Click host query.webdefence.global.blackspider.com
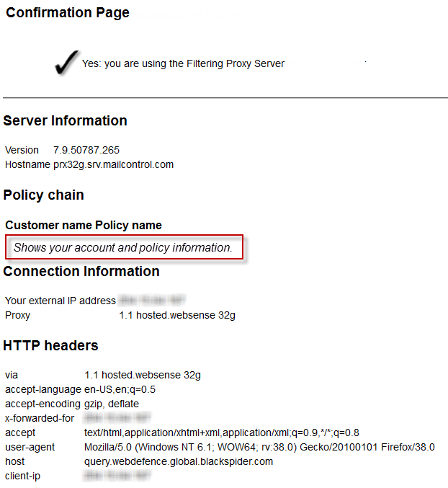Screen dimensions: 448x488 tap(179, 461)
